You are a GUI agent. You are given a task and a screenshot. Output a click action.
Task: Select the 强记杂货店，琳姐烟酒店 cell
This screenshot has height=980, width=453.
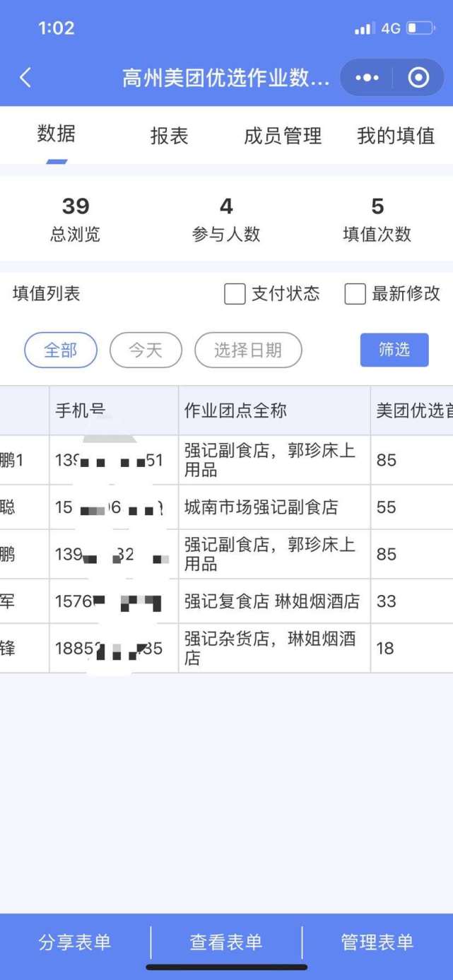(274, 649)
